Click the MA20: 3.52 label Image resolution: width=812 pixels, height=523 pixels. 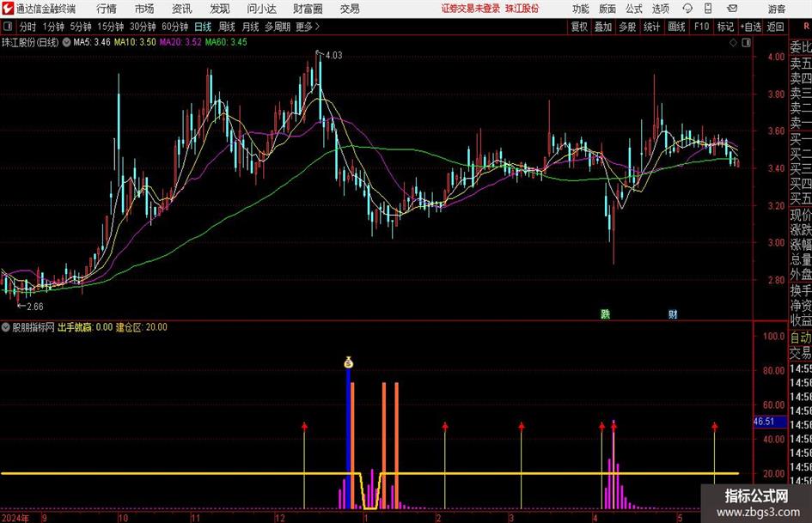click(180, 42)
